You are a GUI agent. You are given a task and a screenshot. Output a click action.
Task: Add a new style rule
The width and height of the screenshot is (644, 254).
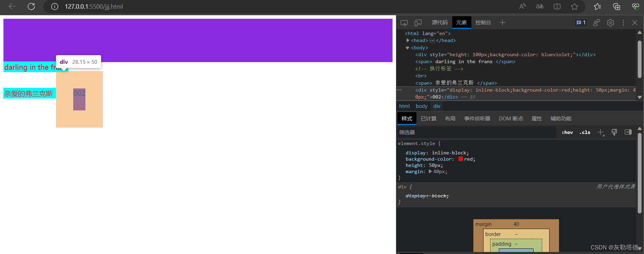click(x=601, y=132)
